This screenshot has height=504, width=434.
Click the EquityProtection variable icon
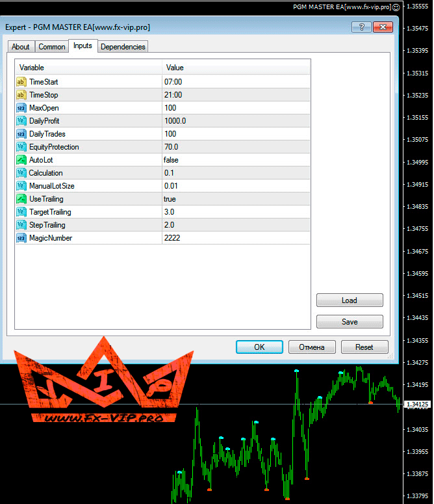[21, 147]
